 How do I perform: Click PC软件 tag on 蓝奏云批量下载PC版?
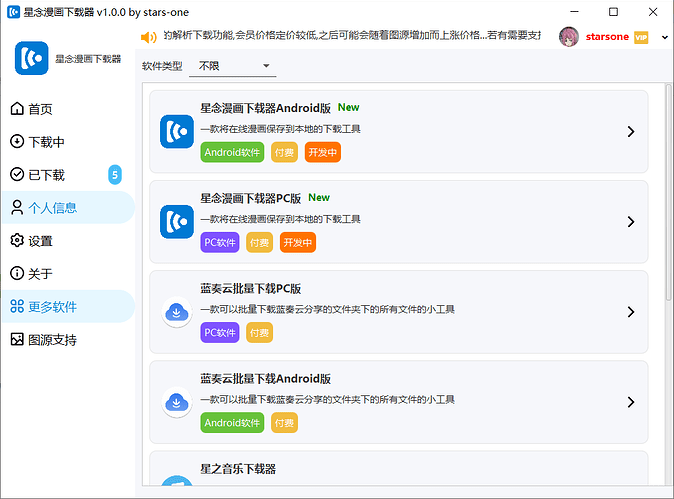click(x=220, y=333)
